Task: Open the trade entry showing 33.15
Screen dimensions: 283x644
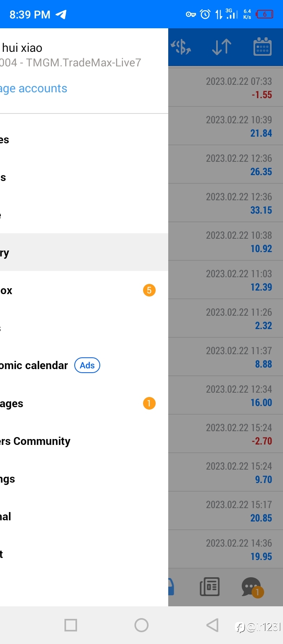Action: [226, 203]
